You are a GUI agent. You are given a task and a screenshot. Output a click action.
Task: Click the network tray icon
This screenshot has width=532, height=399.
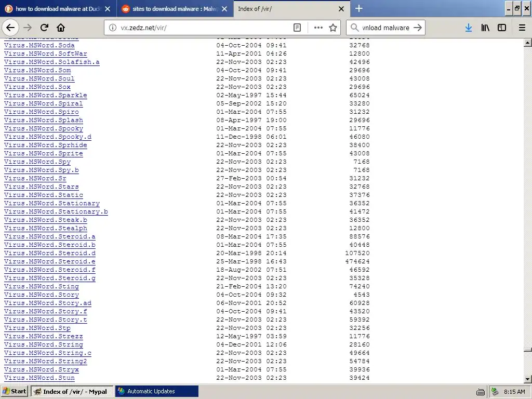pyautogui.click(x=495, y=392)
